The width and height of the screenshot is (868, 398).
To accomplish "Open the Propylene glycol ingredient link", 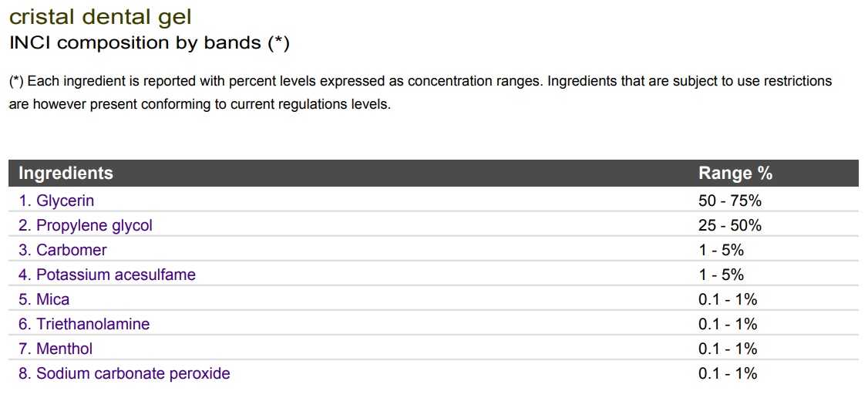I will [x=86, y=225].
